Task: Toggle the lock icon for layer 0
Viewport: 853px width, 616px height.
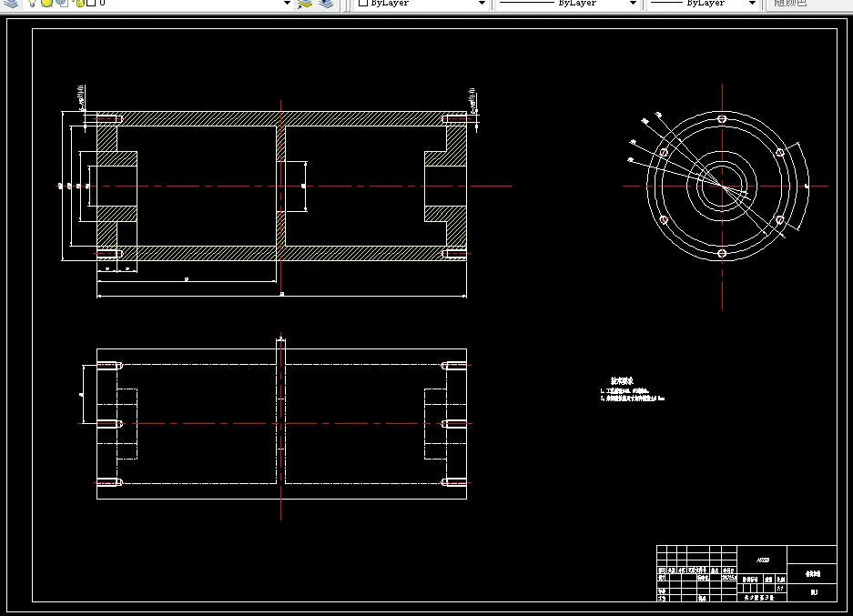Action: [x=79, y=3]
